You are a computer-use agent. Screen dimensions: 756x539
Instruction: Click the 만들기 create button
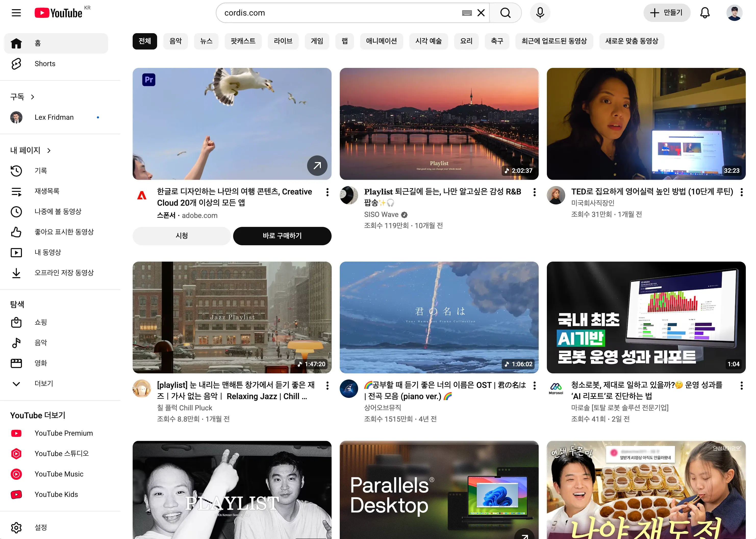667,13
